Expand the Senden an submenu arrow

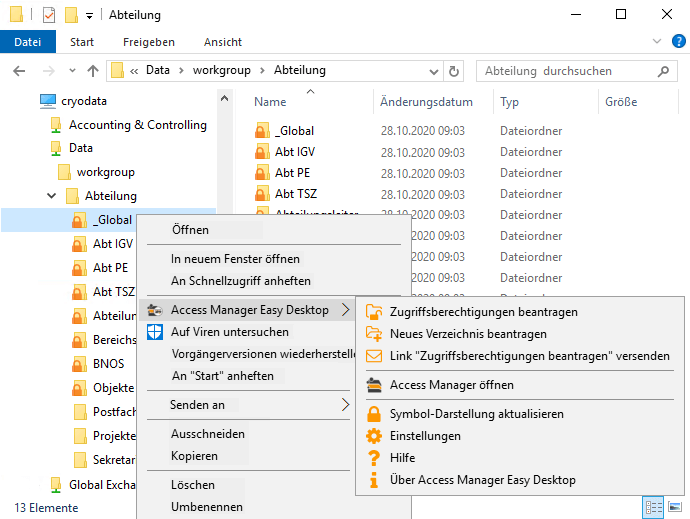pos(346,405)
